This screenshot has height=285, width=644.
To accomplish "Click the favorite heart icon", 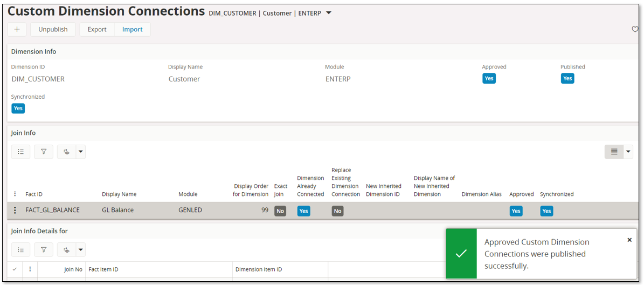I will 634,30.
